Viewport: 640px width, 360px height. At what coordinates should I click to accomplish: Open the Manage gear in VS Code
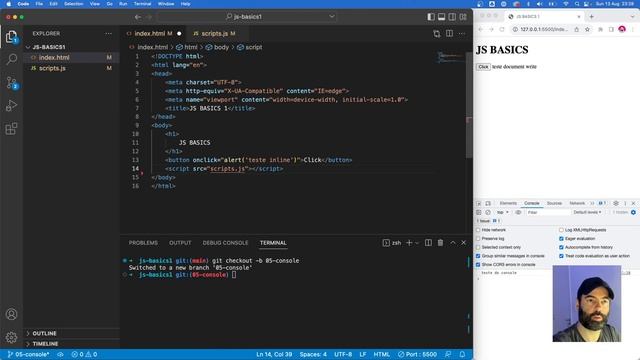tap(11, 337)
